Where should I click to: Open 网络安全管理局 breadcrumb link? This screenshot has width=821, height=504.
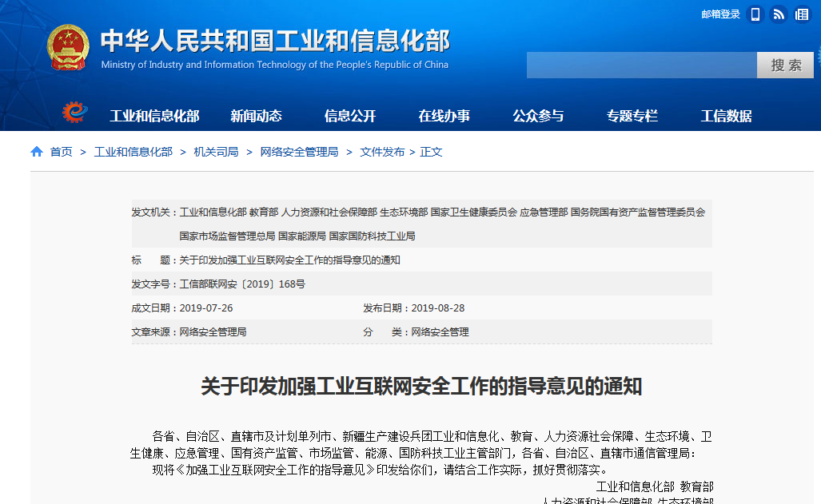pos(299,152)
